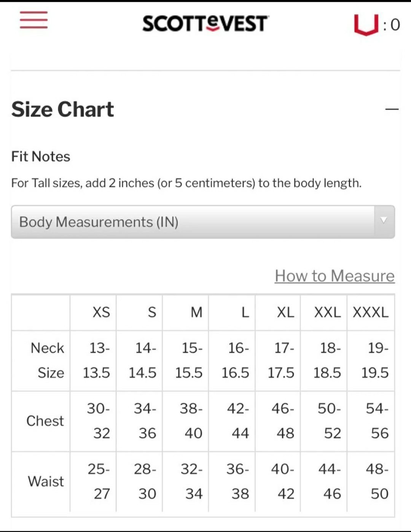The width and height of the screenshot is (411, 532).
Task: Click the cart item count 0
Action: coord(395,25)
